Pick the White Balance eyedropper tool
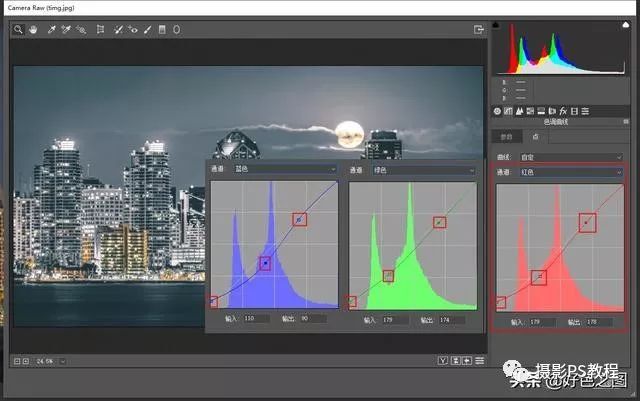640x401 pixels. pyautogui.click(x=51, y=30)
